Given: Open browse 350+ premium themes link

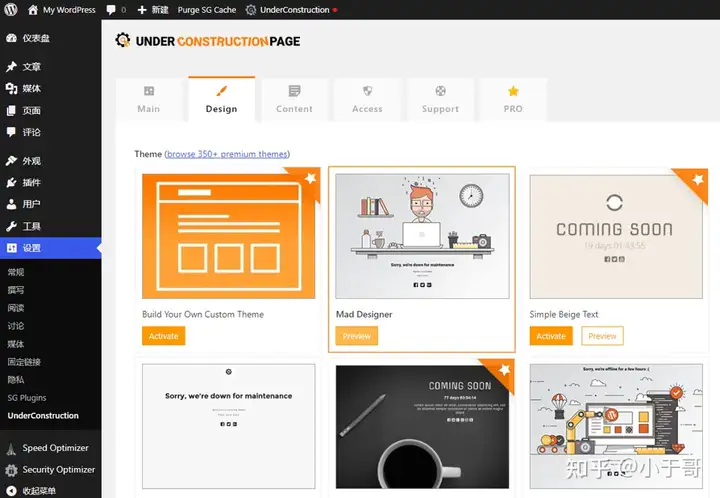Looking at the screenshot, I should 227,154.
